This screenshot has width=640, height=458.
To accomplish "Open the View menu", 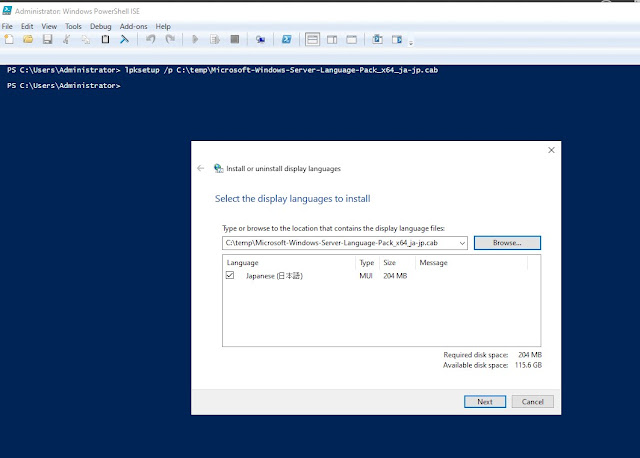I will [x=49, y=27].
